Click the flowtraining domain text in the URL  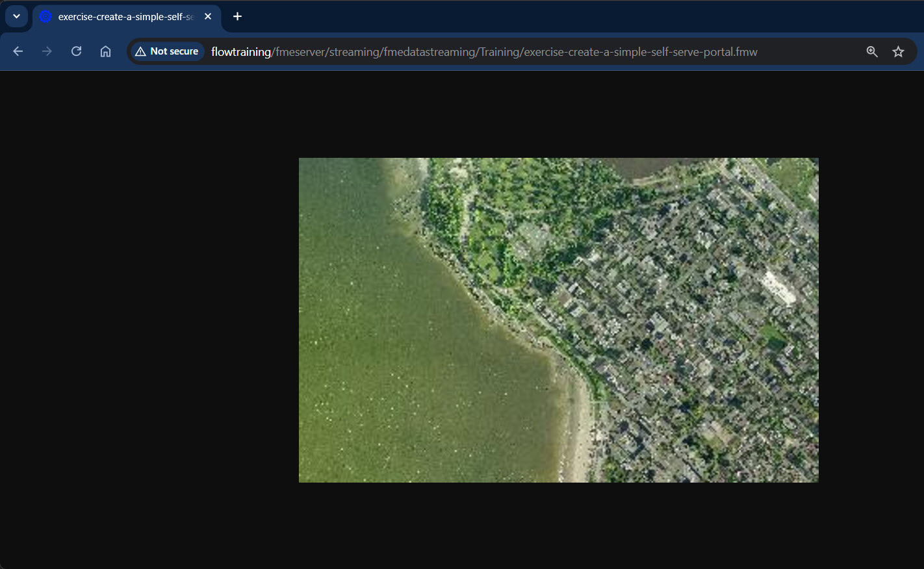coord(241,51)
